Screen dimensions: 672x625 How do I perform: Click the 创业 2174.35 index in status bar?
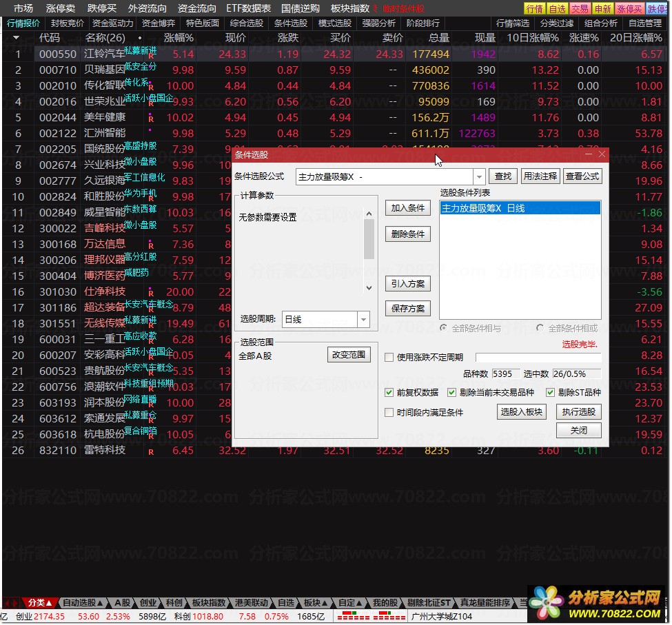point(40,617)
